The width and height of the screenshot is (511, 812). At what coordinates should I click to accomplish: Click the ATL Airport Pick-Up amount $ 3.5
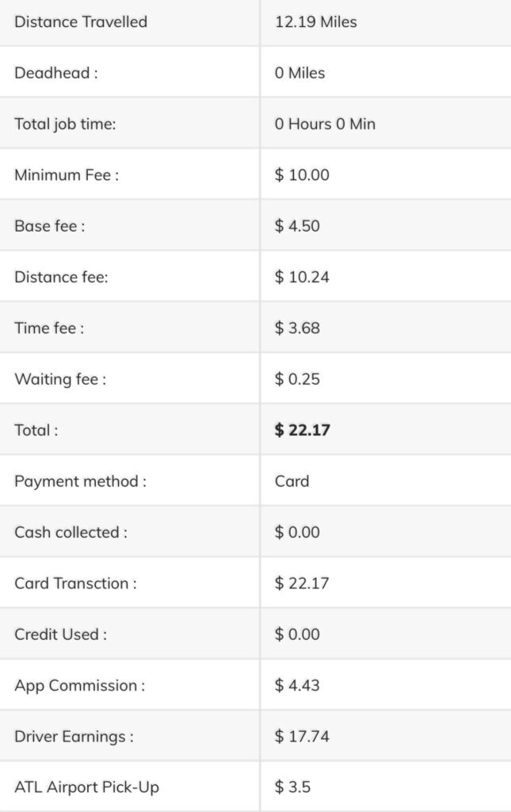click(292, 787)
